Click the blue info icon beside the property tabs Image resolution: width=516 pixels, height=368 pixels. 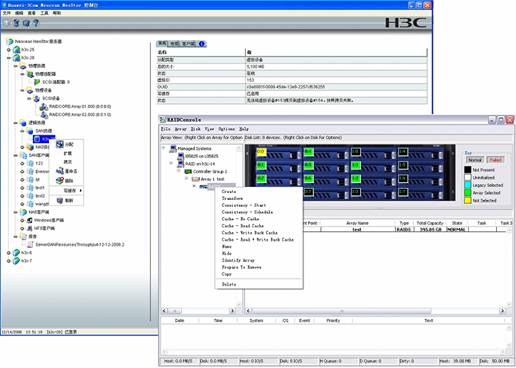201,44
